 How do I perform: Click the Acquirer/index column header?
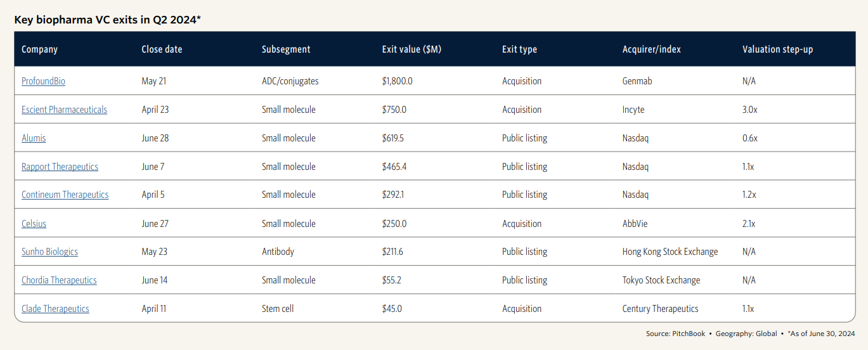(x=652, y=49)
